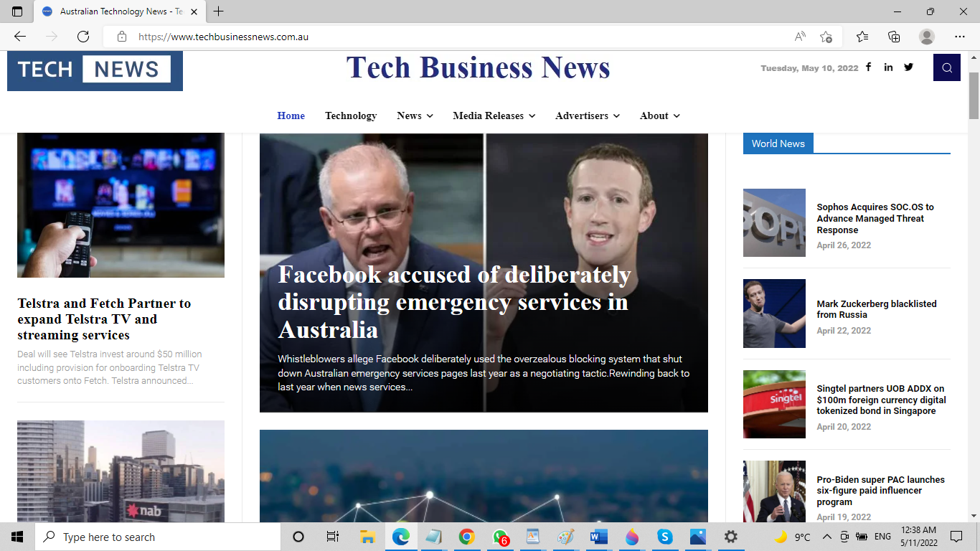980x551 pixels.
Task: Switch to Microsoft Word on the taskbar
Action: point(598,537)
